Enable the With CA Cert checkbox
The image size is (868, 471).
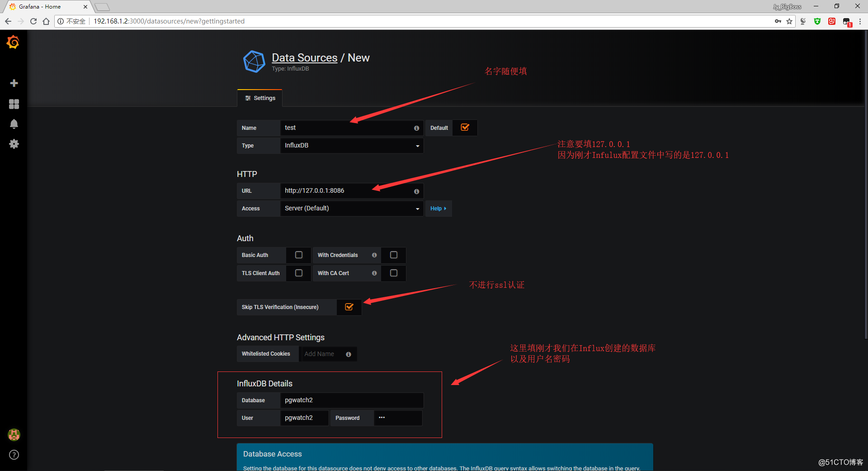click(x=394, y=273)
